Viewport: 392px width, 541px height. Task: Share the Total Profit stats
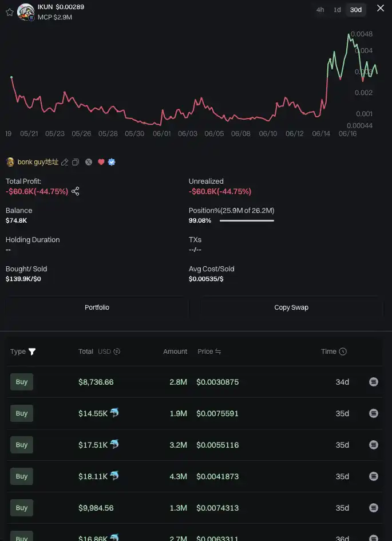pos(75,191)
